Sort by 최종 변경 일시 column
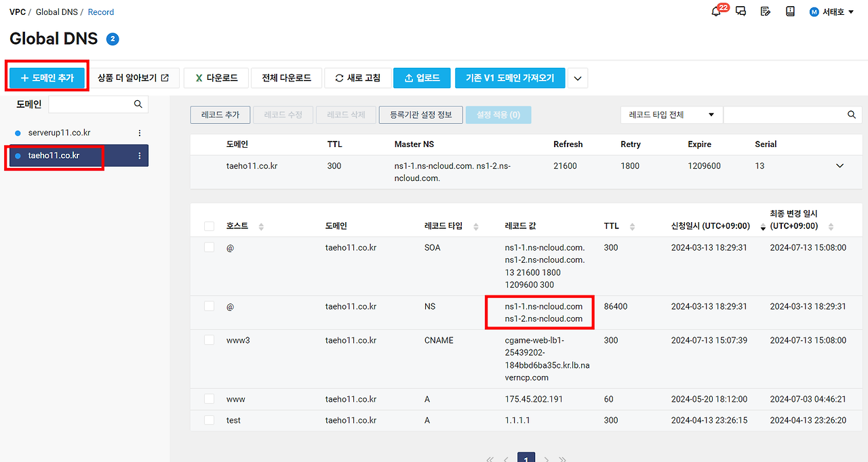Viewport: 868px width, 462px height. 831,226
